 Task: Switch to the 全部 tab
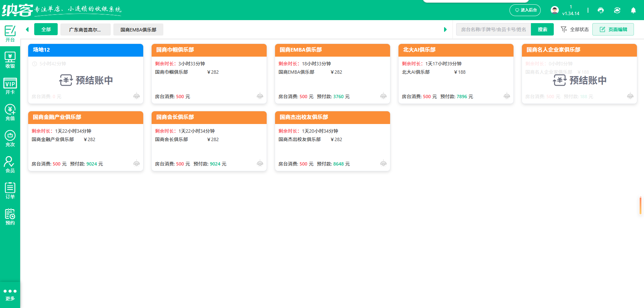click(x=46, y=29)
